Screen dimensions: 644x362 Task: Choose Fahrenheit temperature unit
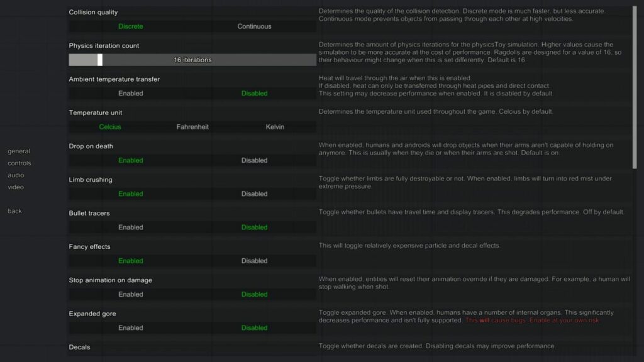(192, 127)
